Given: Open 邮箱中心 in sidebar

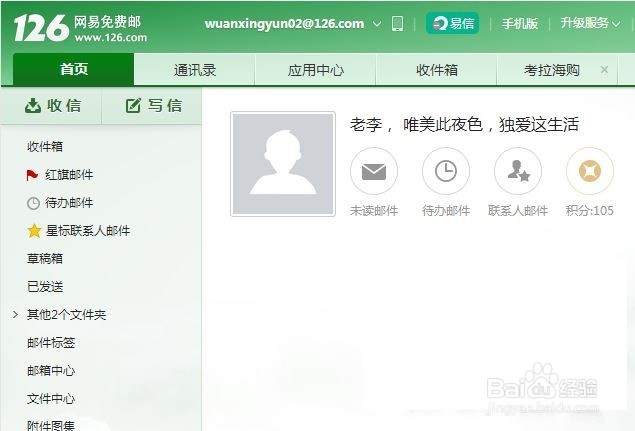Looking at the screenshot, I should coord(51,371).
